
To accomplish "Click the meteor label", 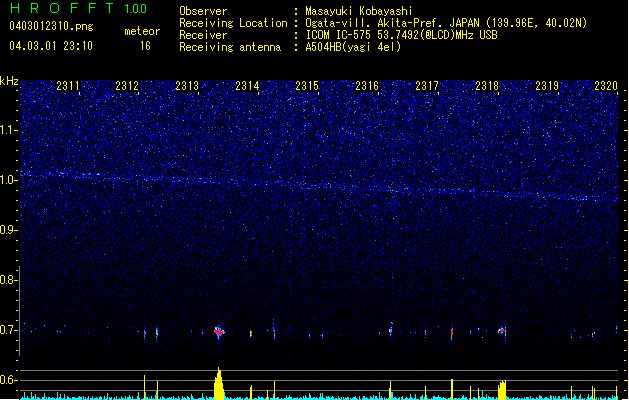I will click(142, 31).
